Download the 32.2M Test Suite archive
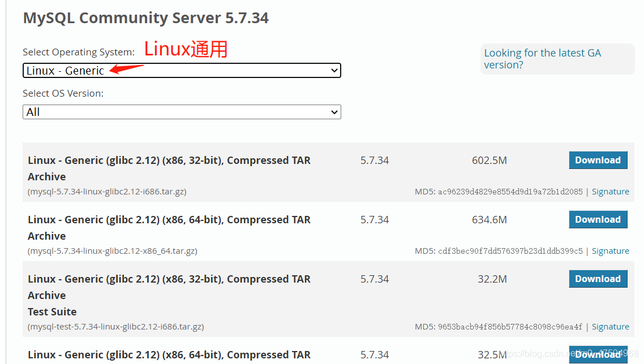Screen dimensions: 644x364 coord(598,279)
